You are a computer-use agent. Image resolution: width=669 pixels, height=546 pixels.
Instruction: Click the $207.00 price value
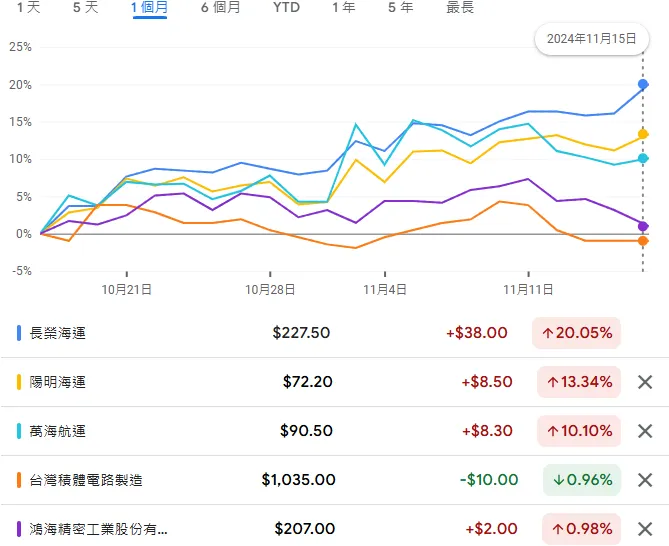[x=305, y=529]
